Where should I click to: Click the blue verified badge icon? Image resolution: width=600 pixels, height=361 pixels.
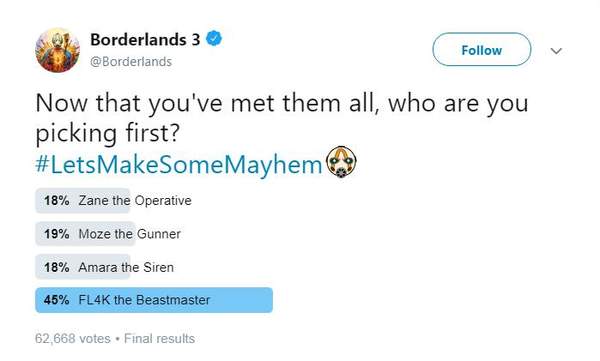tap(214, 39)
